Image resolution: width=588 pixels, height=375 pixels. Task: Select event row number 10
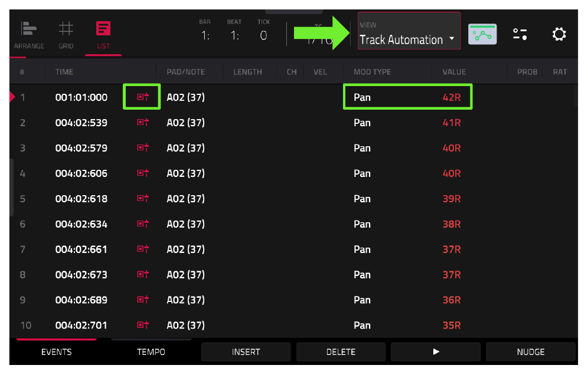pos(25,325)
